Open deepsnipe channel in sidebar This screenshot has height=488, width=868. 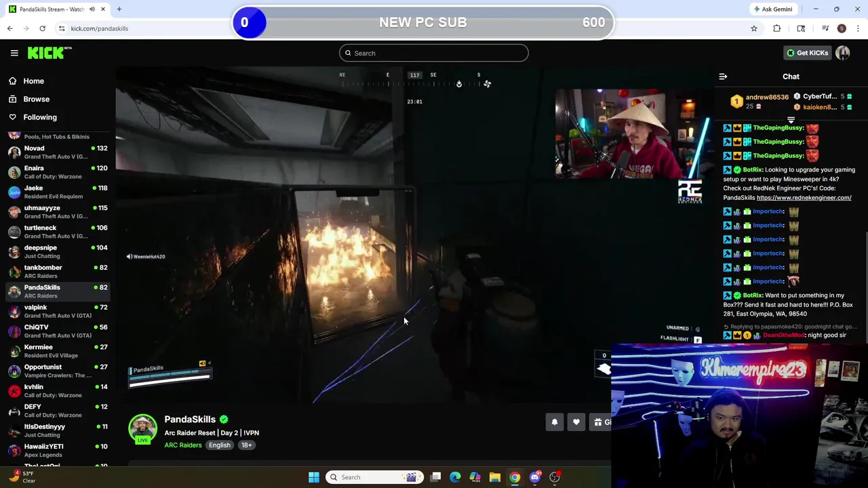click(x=58, y=251)
